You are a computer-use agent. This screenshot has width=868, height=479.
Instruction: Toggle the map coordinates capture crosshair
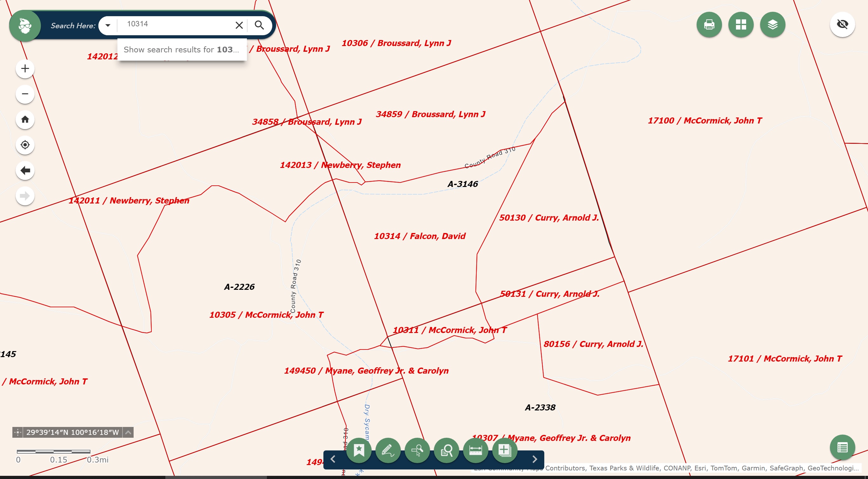[x=17, y=432]
